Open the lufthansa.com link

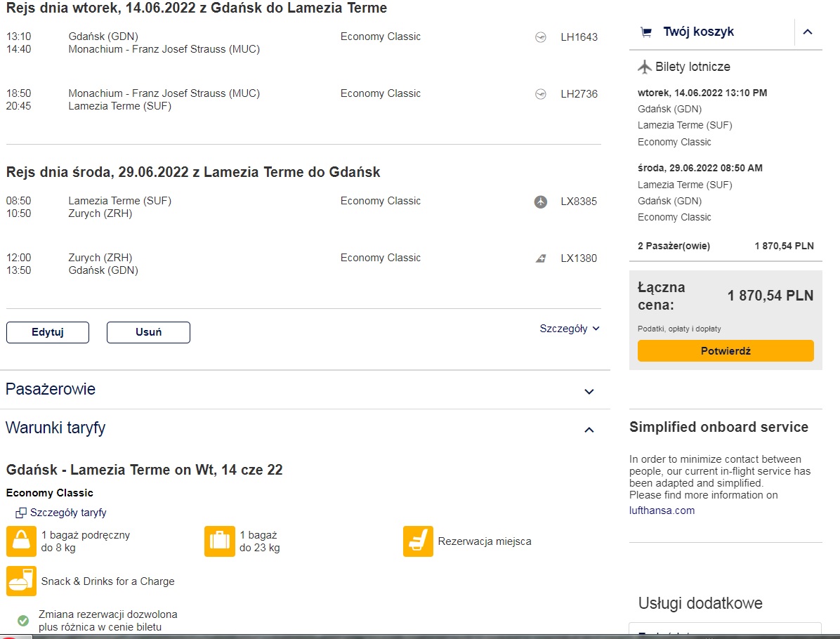[662, 510]
